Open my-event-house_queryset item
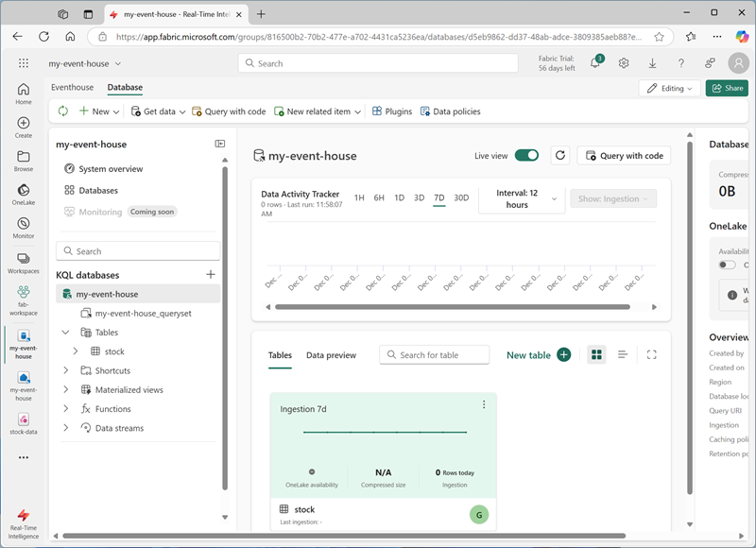Image resolution: width=756 pixels, height=548 pixels. (138, 314)
